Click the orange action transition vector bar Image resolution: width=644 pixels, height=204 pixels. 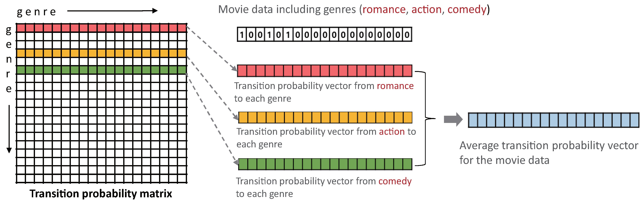(x=325, y=117)
